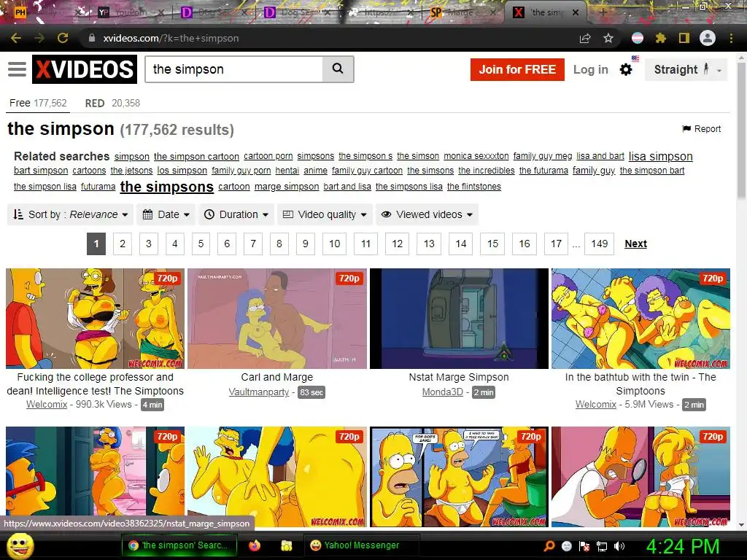The height and width of the screenshot is (560, 747).
Task: Jump to last results page 149
Action: pos(600,244)
